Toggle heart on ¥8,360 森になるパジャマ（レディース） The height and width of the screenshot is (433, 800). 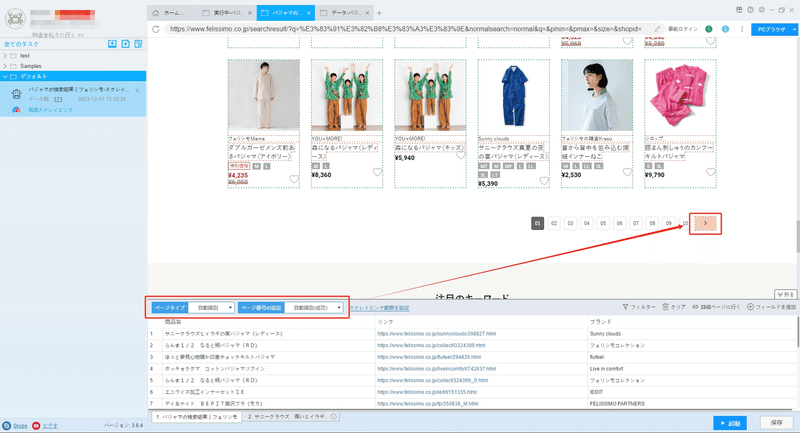[x=377, y=172]
